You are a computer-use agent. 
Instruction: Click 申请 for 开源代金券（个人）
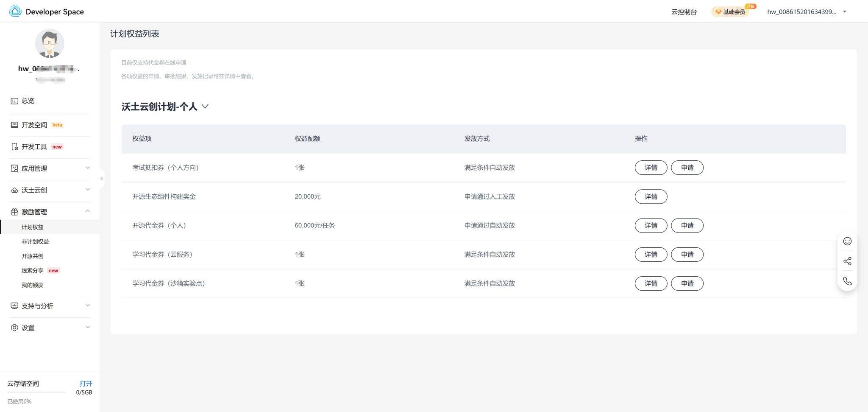pyautogui.click(x=687, y=226)
